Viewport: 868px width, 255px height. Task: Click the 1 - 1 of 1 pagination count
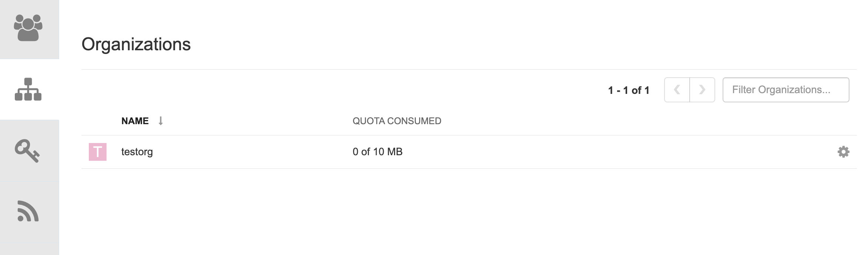[629, 90]
